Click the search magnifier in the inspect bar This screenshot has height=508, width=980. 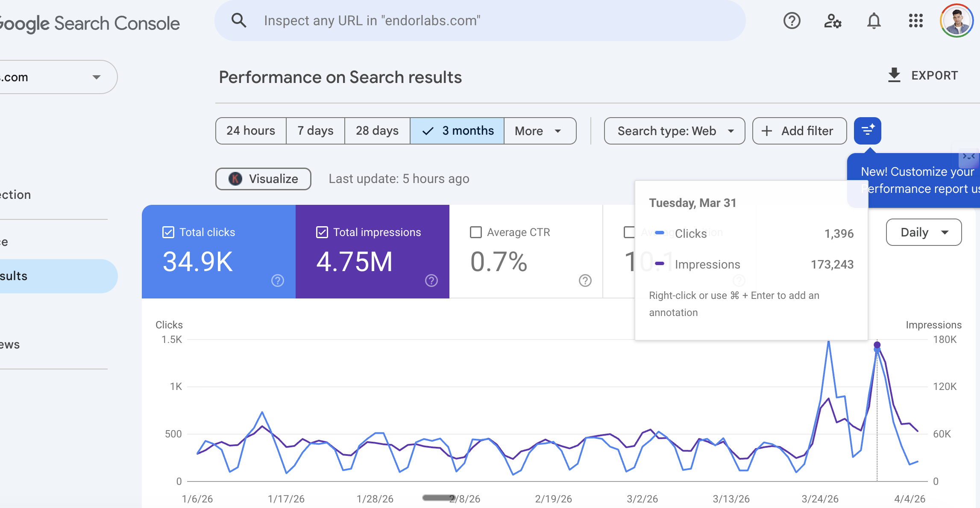click(239, 20)
